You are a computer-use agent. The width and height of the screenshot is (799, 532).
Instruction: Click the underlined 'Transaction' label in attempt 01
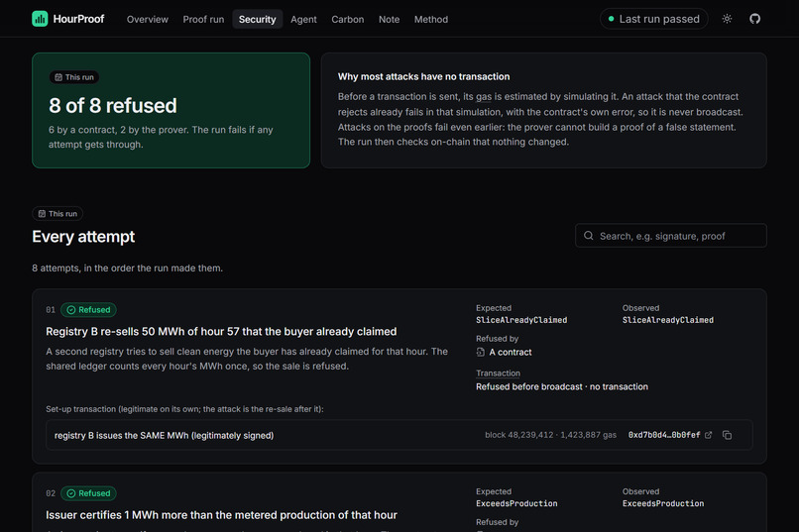click(498, 373)
